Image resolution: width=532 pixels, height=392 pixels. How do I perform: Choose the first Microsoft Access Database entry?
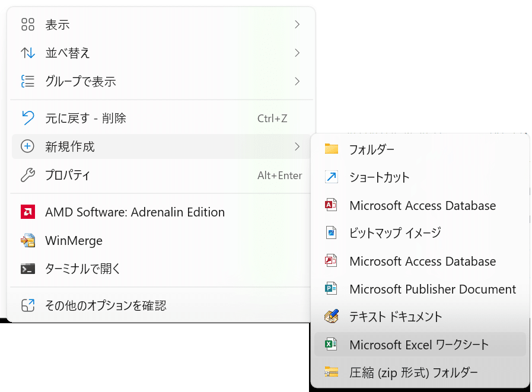420,205
